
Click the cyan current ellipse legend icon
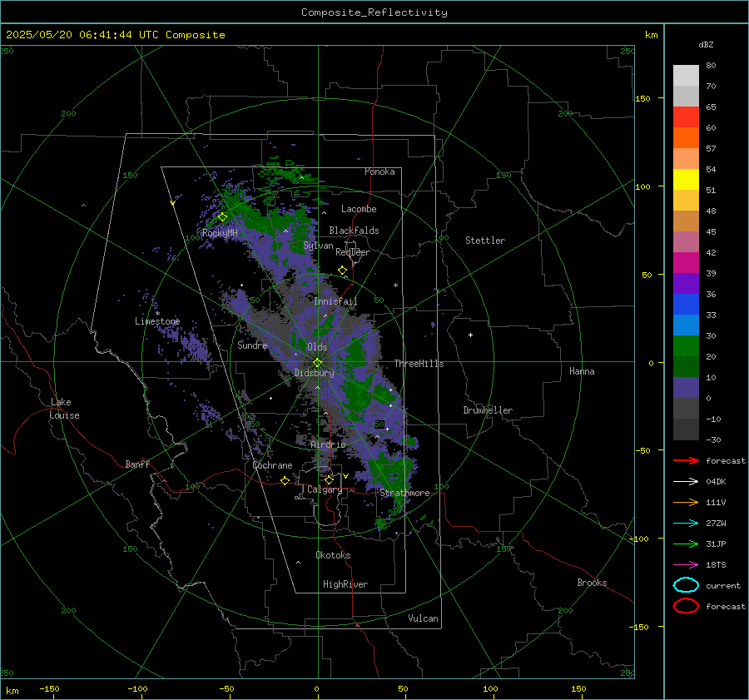click(686, 585)
